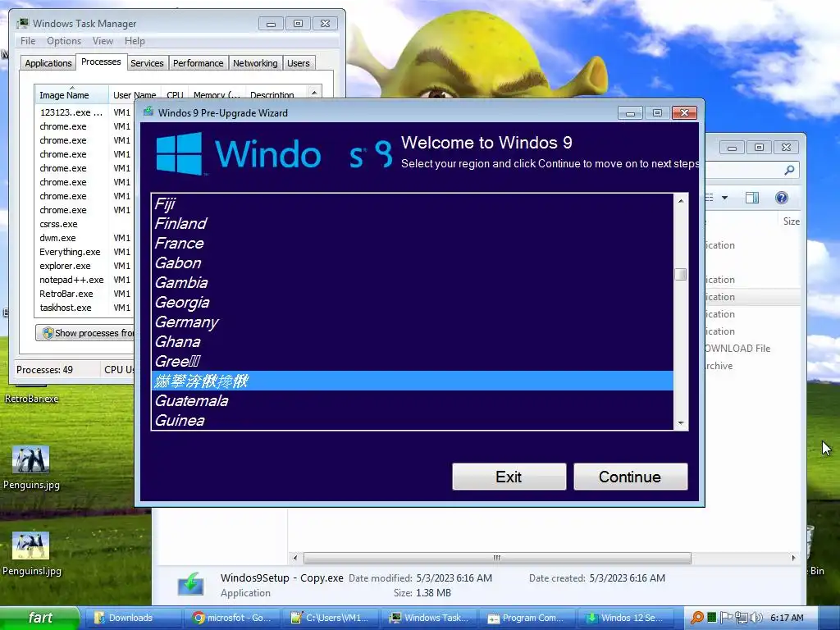This screenshot has height=630, width=840.
Task: Click the Action Center flag tray icon
Action: tap(726, 618)
